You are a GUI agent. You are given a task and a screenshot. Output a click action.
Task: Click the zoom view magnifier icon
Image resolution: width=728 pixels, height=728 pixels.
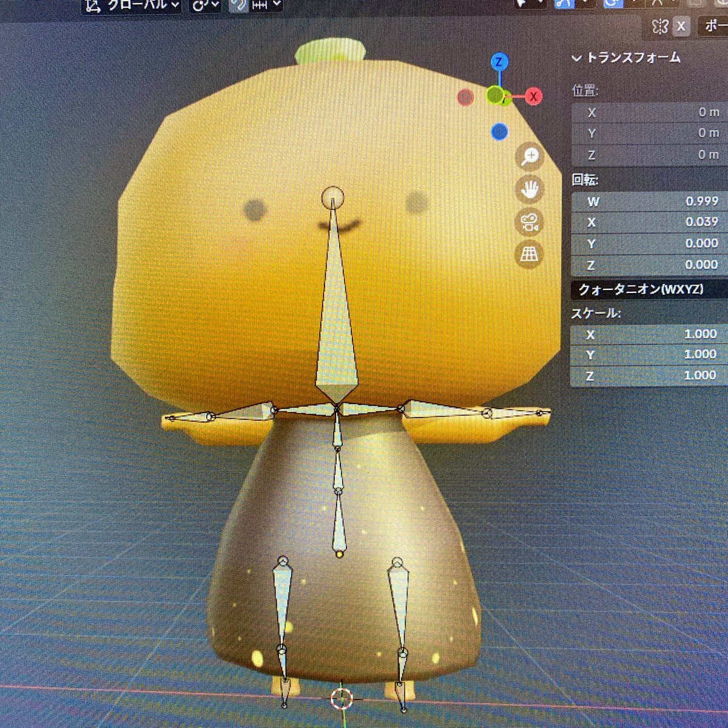pos(530,157)
